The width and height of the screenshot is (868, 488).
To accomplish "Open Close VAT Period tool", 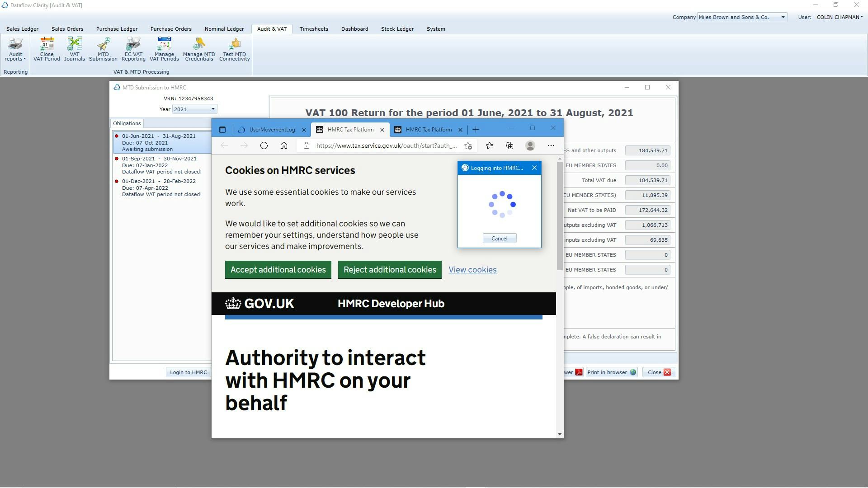I will 47,49.
